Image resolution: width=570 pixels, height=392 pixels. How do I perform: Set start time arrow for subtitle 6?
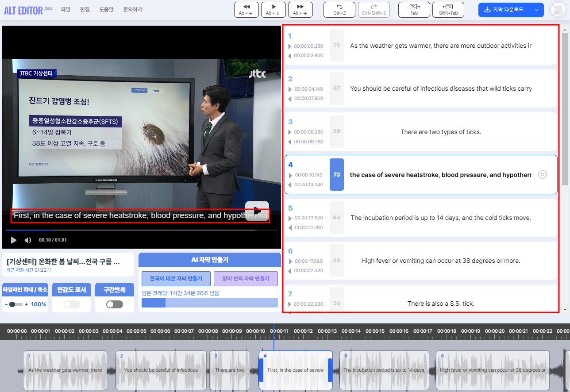[290, 261]
